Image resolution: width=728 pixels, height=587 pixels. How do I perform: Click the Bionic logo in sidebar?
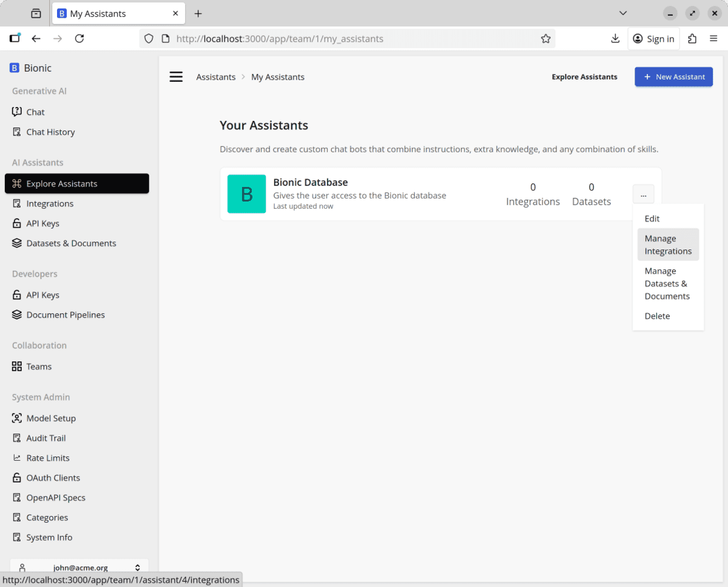15,68
